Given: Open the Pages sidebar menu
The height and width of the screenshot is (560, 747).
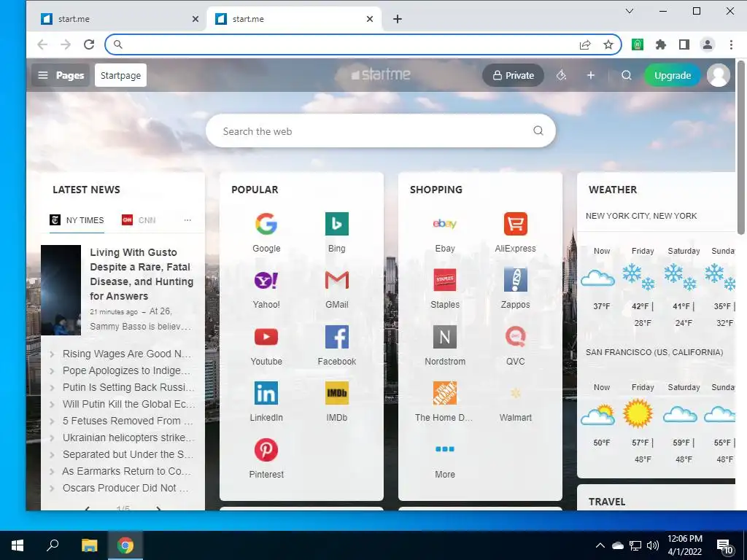Looking at the screenshot, I should [x=61, y=75].
